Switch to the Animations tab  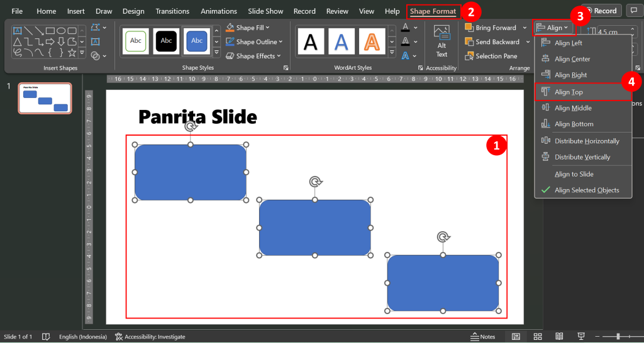(x=219, y=11)
